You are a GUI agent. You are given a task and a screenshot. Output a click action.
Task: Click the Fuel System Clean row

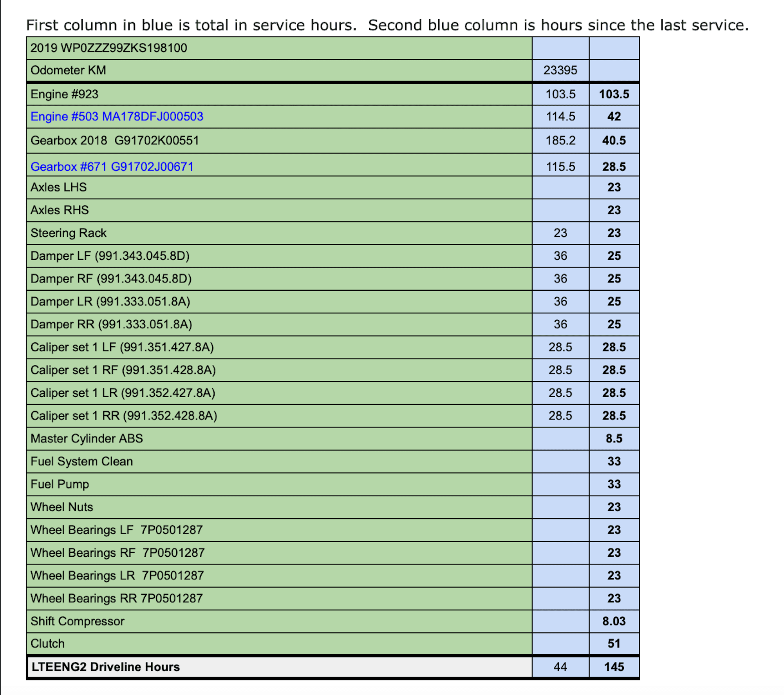81,461
